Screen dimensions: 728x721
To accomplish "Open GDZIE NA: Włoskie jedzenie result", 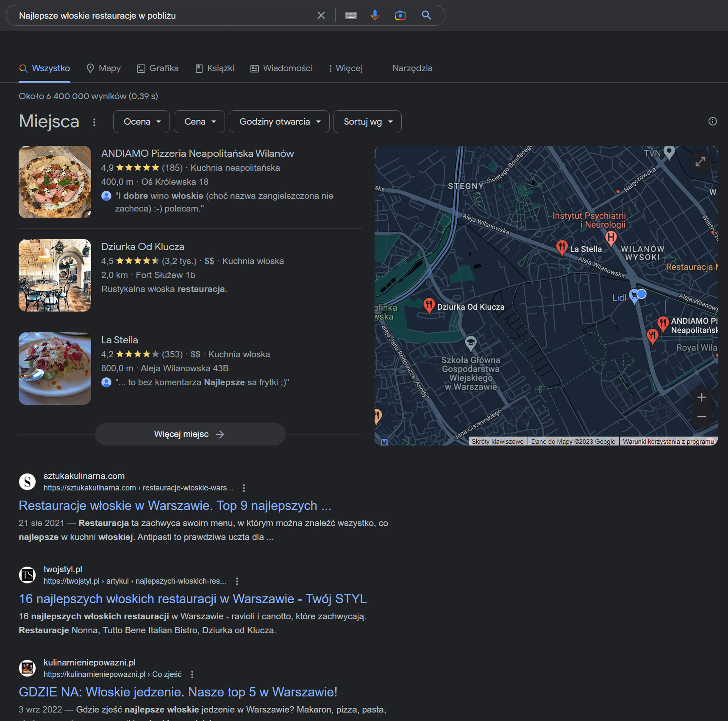I will click(x=178, y=692).
